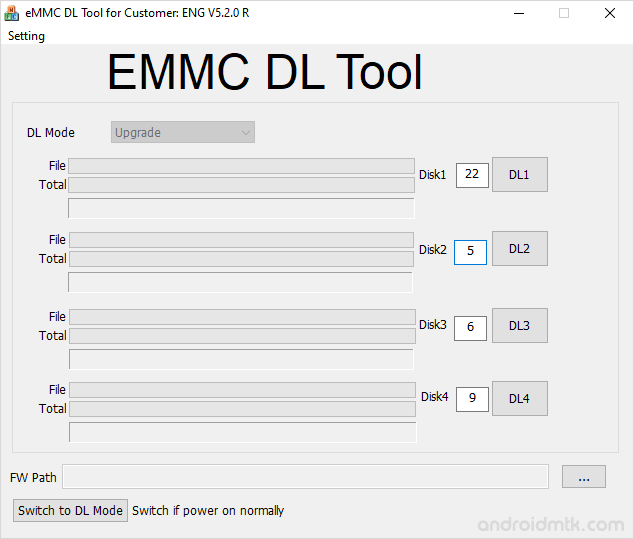634x539 pixels.
Task: Click the Disk4 Total progress bar
Action: point(243,409)
